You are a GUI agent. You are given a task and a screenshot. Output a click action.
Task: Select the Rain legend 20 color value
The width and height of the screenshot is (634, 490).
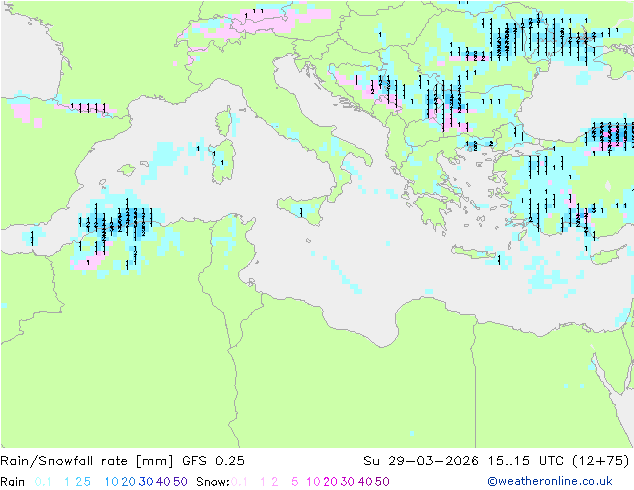[x=129, y=482]
